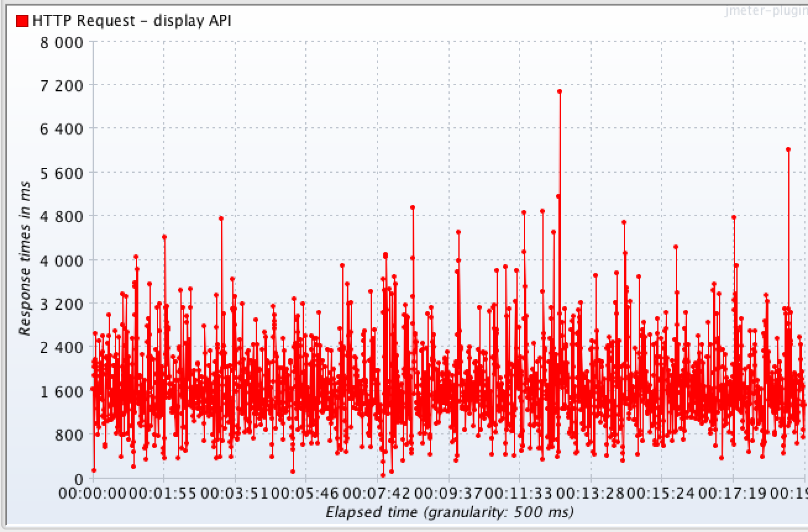Click the highest peak data point near 7 200
This screenshot has height=532, width=808.
560,91
